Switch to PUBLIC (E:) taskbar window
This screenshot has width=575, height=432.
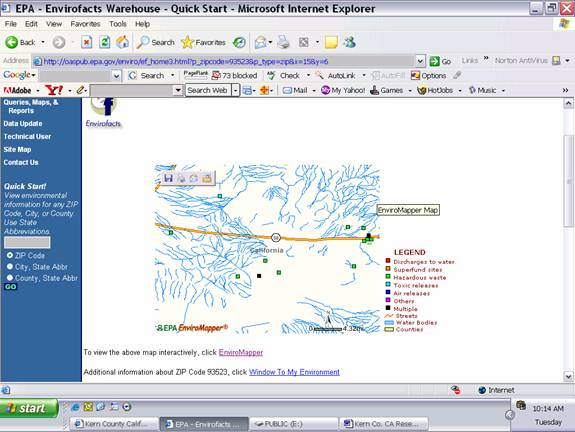click(293, 424)
